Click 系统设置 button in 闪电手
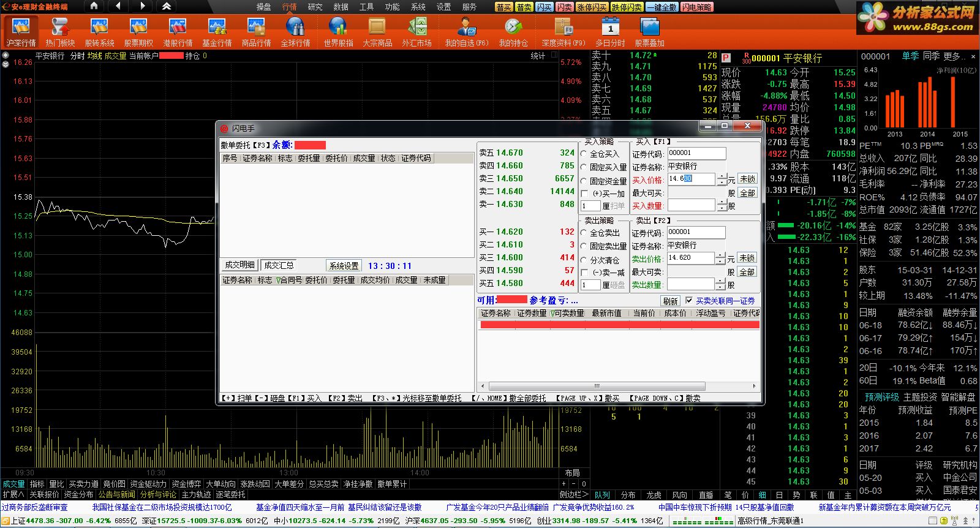980x528 pixels. pos(344,266)
